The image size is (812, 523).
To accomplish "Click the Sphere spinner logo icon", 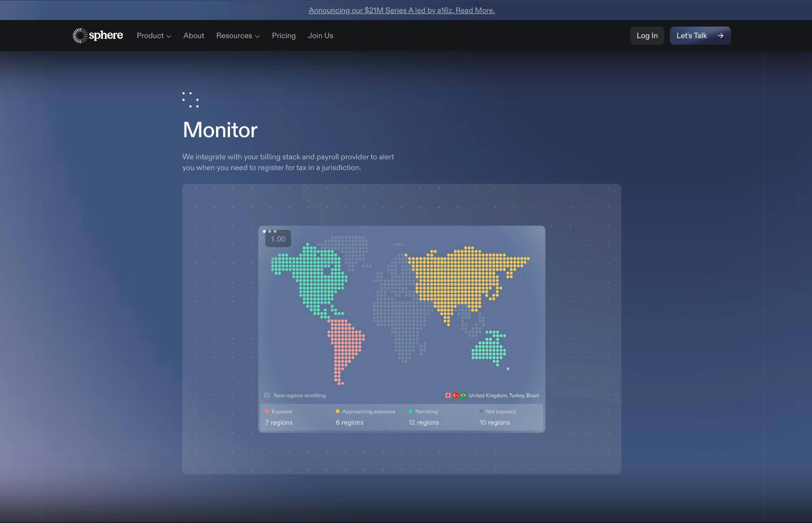I will point(80,35).
